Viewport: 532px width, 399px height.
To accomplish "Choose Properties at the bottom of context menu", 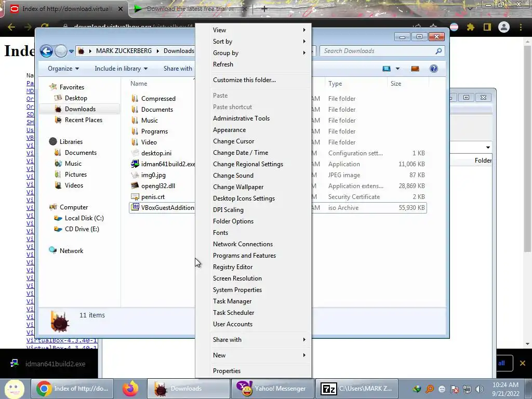I will coord(260,371).
